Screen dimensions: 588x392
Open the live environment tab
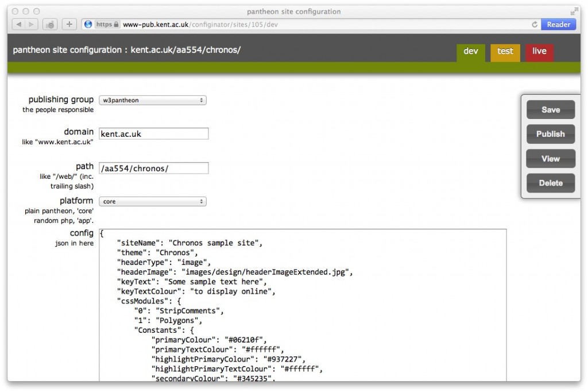539,52
